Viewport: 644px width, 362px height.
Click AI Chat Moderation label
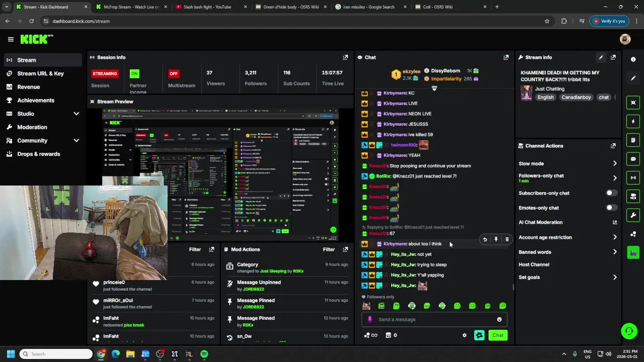click(540, 222)
